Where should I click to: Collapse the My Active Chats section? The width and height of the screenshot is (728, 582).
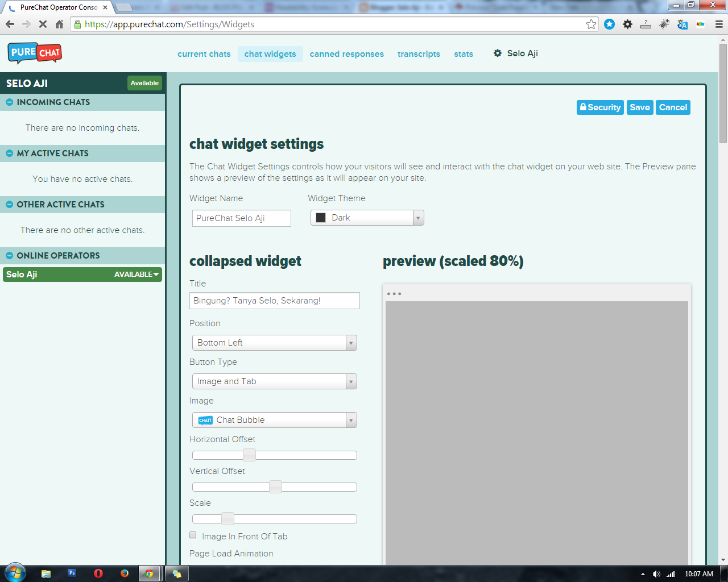tap(9, 153)
